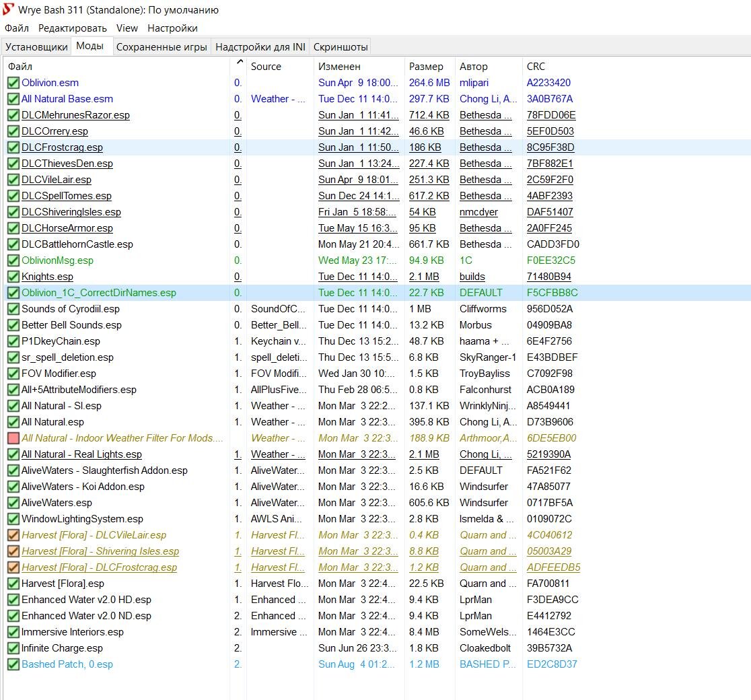Image resolution: width=751 pixels, height=700 pixels.
Task: Click the CRC value ED2C8D37
Action: point(552,664)
